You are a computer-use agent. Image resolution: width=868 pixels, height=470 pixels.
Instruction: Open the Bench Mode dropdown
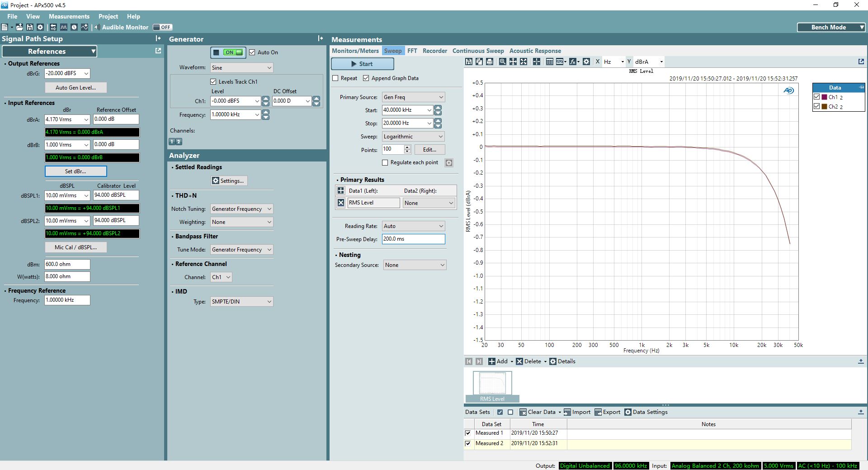pyautogui.click(x=831, y=27)
